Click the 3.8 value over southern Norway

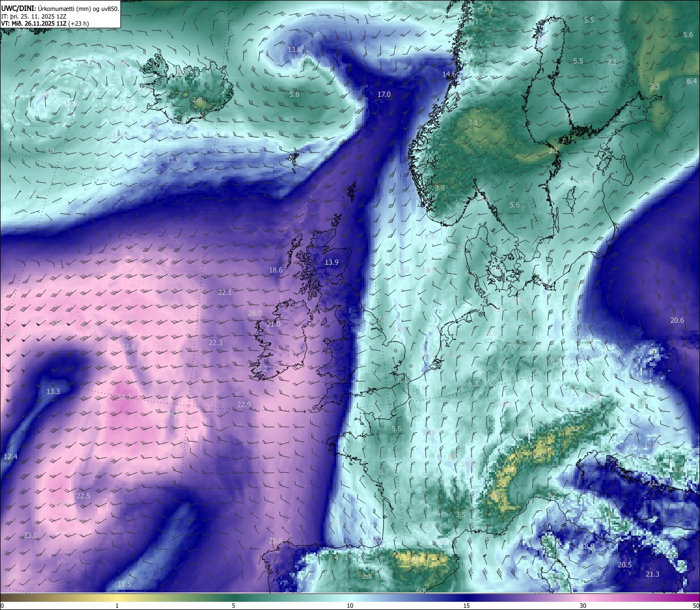[x=440, y=188]
